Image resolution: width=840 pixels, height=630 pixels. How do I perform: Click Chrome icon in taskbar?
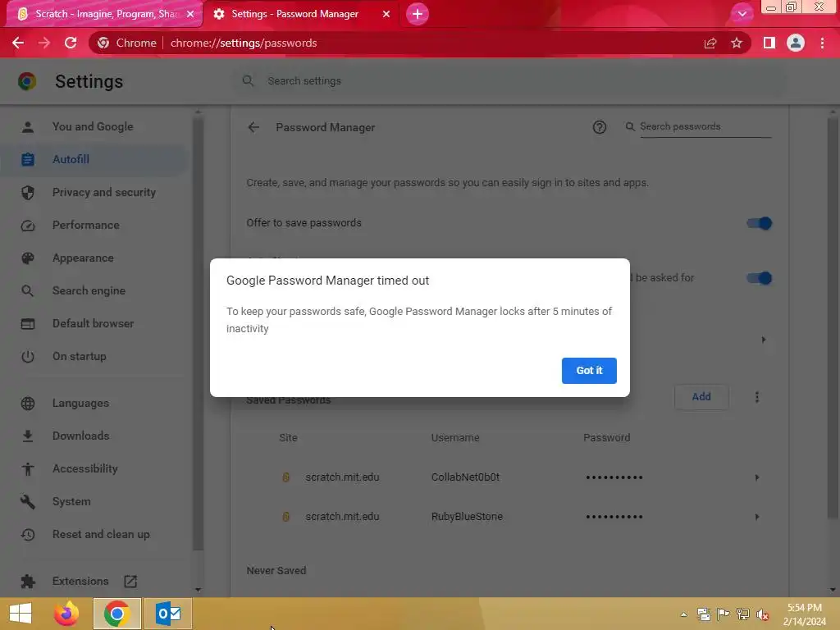[116, 614]
